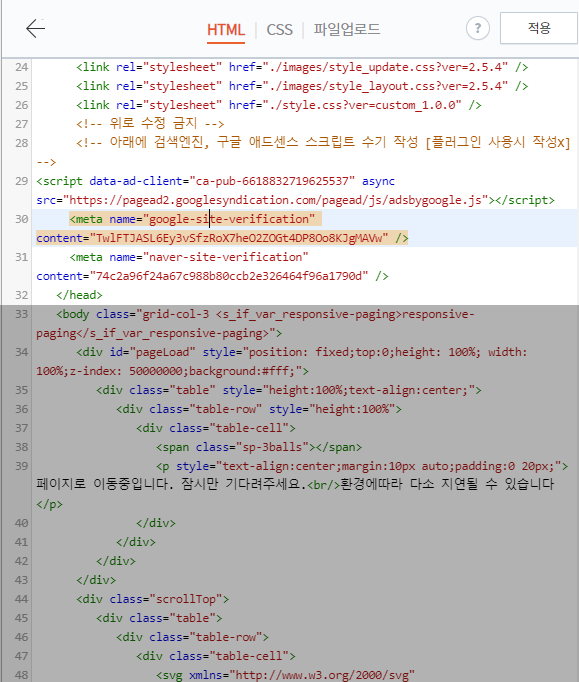This screenshot has width=579, height=682.
Task: Click the '위로 수정 금지' comment
Action: 150,124
